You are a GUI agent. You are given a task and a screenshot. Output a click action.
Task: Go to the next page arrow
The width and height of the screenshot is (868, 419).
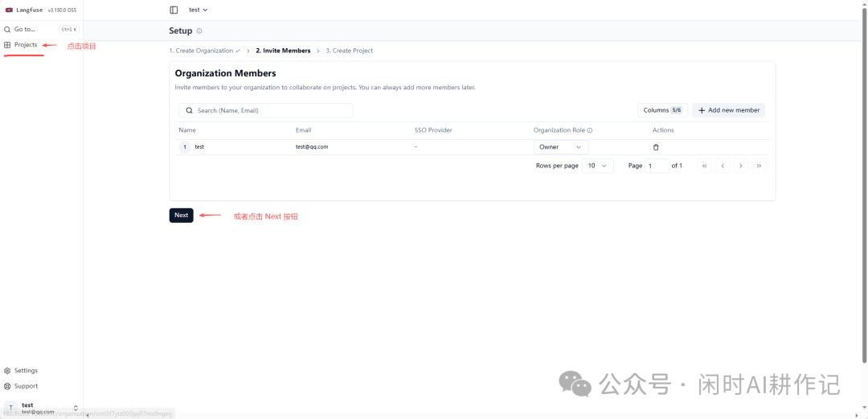740,166
